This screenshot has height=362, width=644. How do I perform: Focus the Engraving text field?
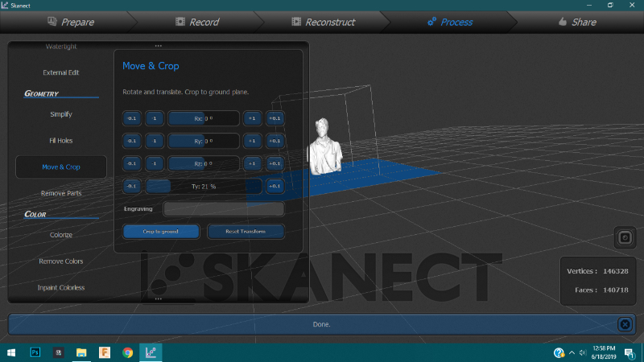(224, 209)
